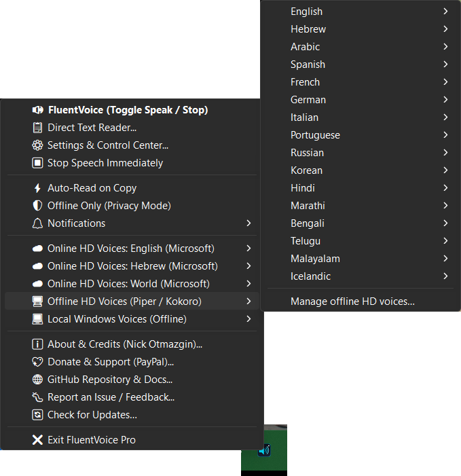
Task: Select French in offline voices list
Action: [361, 82]
